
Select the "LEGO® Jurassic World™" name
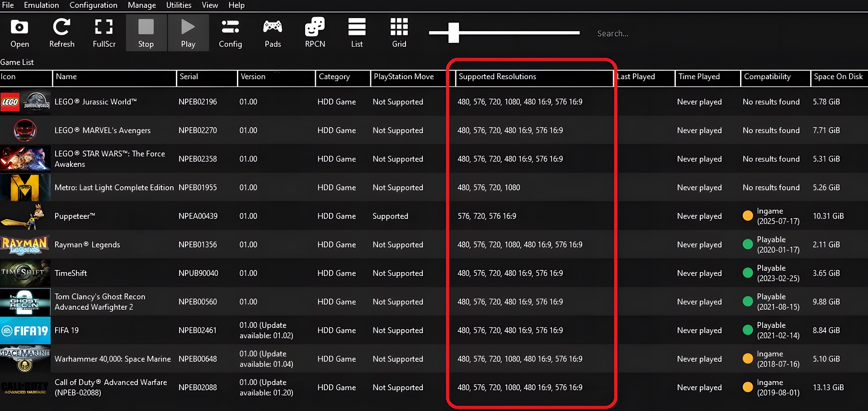[95, 102]
